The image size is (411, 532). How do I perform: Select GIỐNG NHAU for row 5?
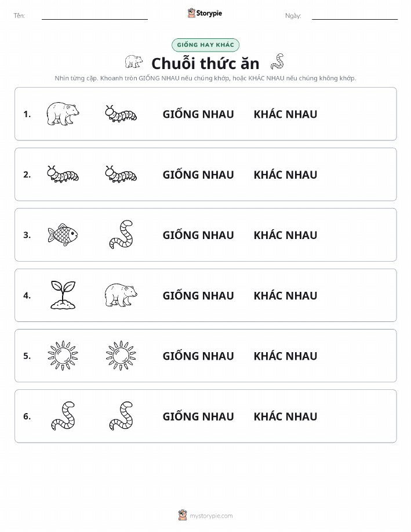click(x=198, y=356)
